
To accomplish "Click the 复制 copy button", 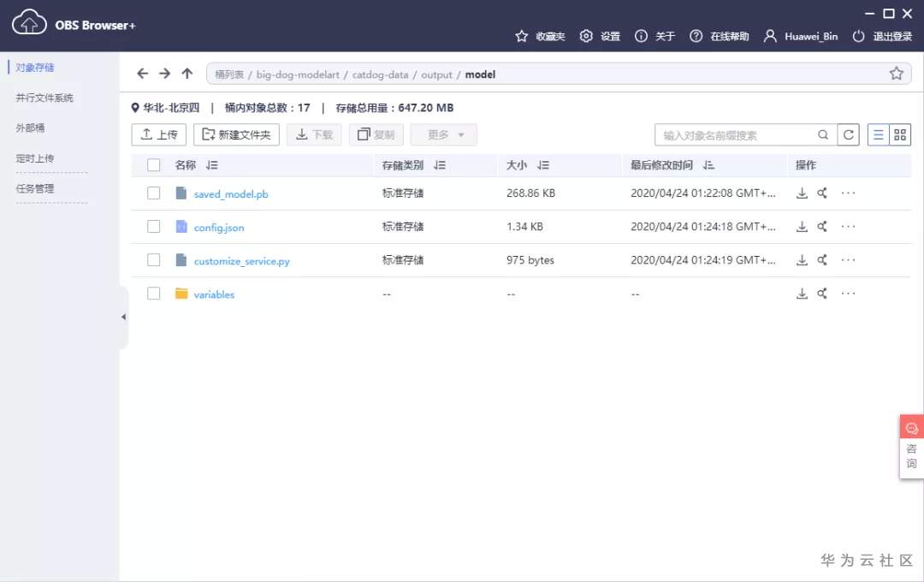I will pos(376,135).
